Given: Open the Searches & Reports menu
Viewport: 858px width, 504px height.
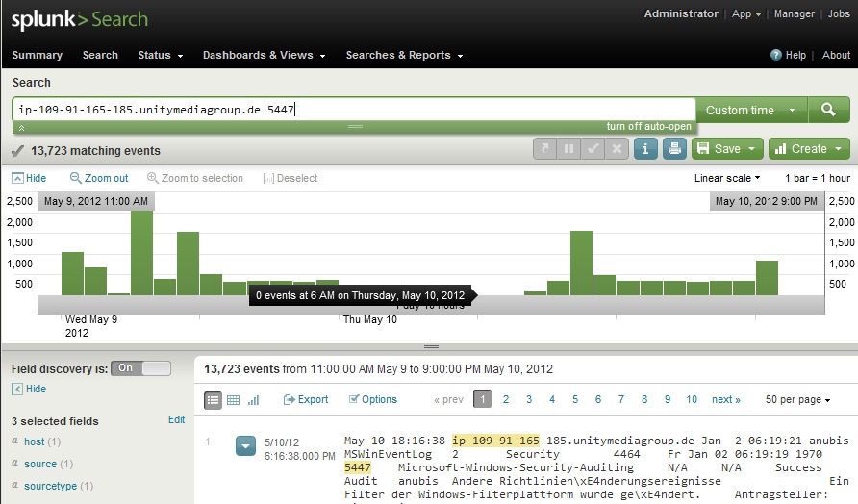Looking at the screenshot, I should click(x=404, y=55).
